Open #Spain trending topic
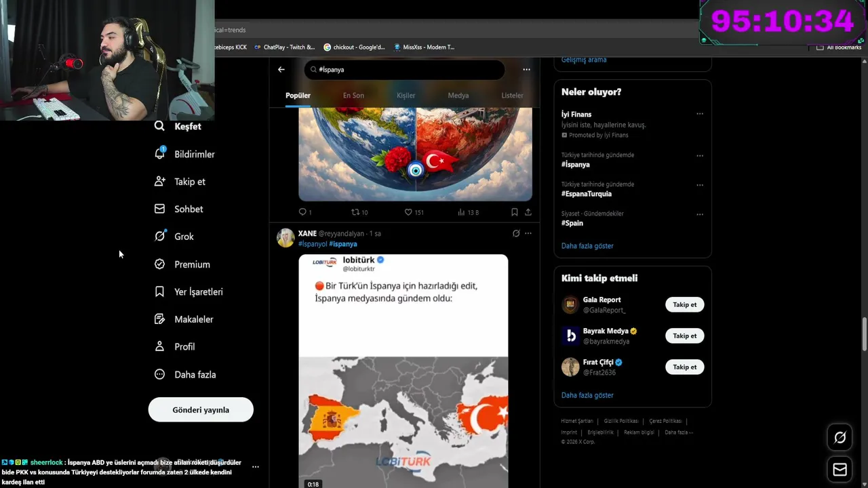868x488 pixels. coord(572,223)
